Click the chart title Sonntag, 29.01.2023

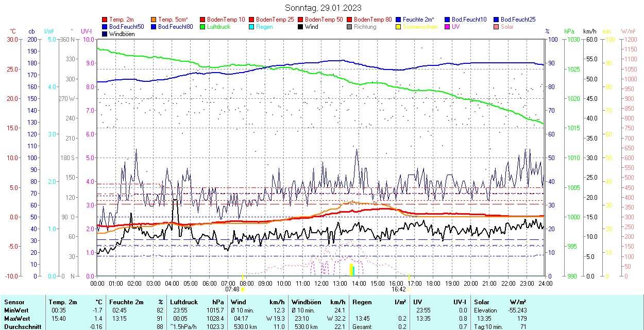(323, 8)
